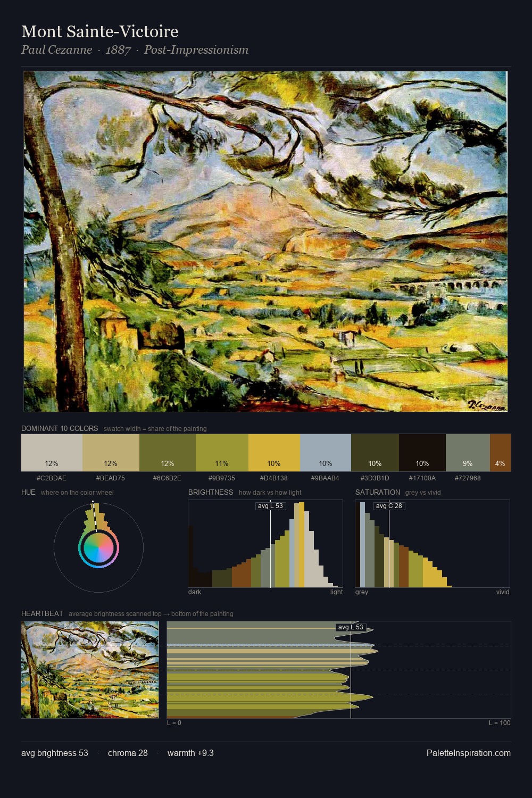Click the main Mont Sainte-Victoire painting image
532x798 pixels.
coord(265,242)
